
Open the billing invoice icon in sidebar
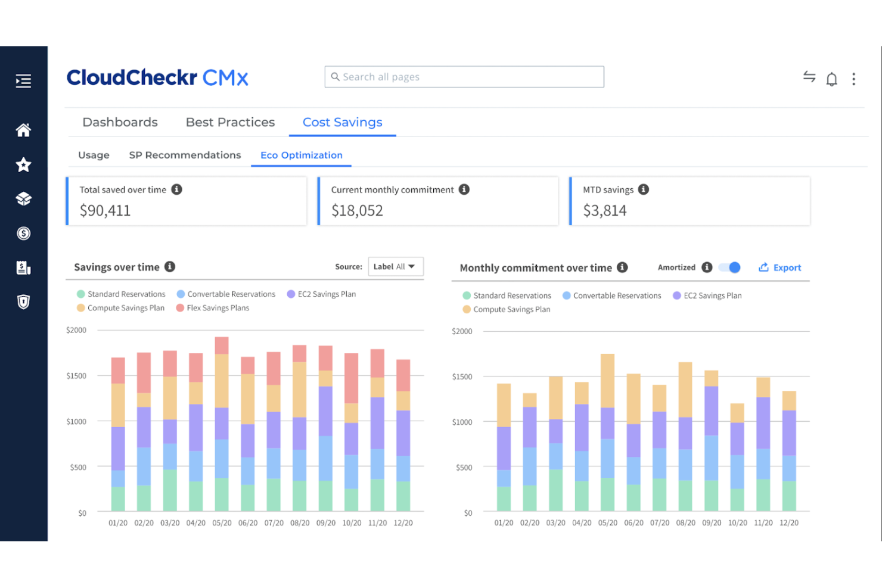click(23, 267)
